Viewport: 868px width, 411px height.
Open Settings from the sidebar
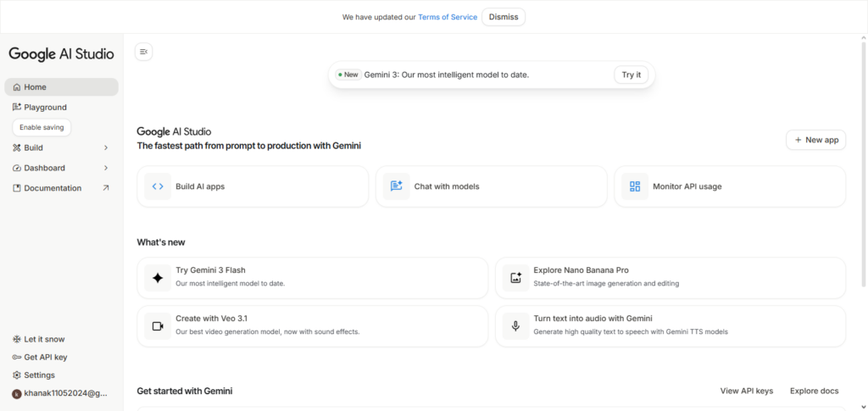point(61,375)
